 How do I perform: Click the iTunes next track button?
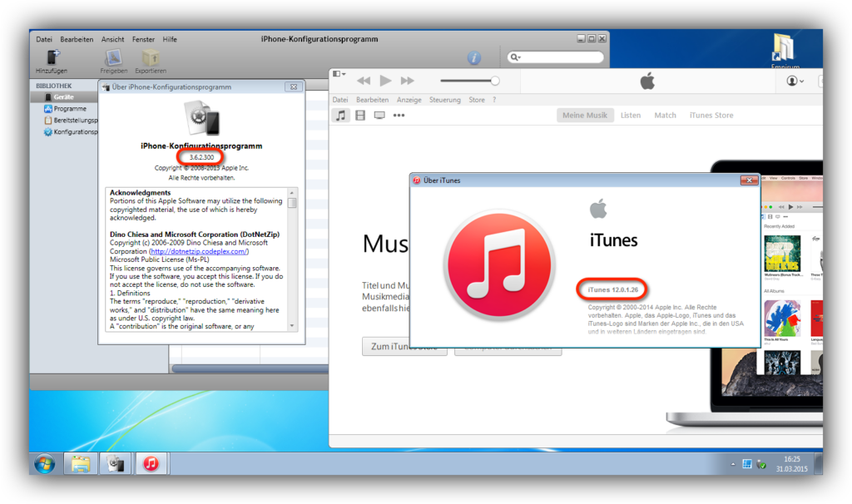tap(407, 81)
